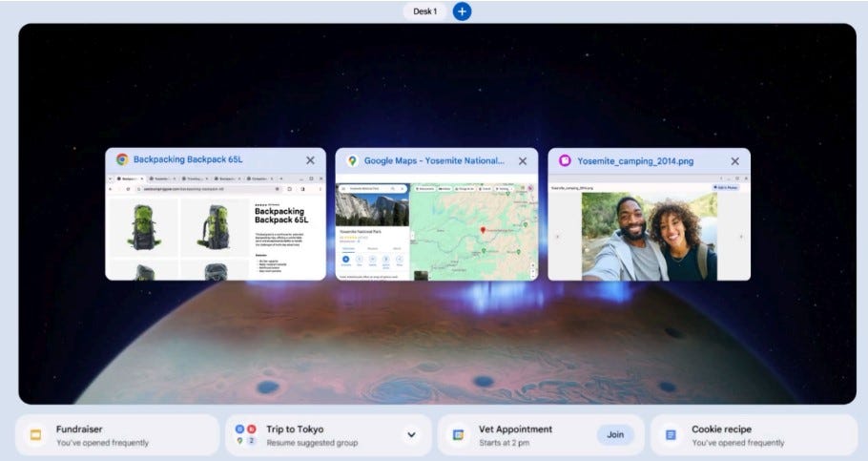
Task: Click the Calendar icon on Vet Appointment card
Action: click(458, 435)
